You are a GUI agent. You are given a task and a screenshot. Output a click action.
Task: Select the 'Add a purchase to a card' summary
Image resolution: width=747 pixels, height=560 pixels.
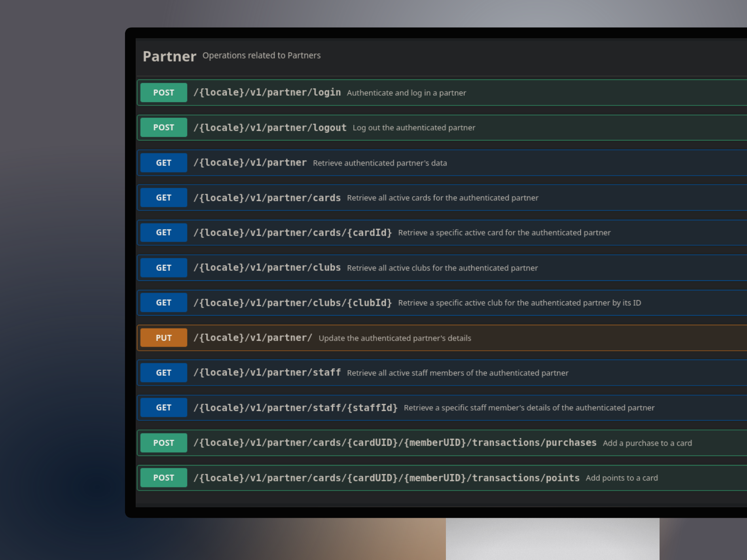[647, 443]
